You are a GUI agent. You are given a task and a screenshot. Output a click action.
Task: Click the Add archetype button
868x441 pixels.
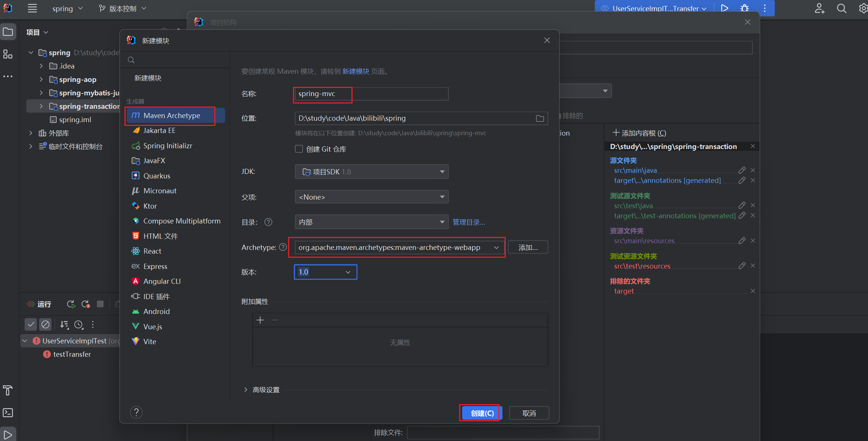528,247
